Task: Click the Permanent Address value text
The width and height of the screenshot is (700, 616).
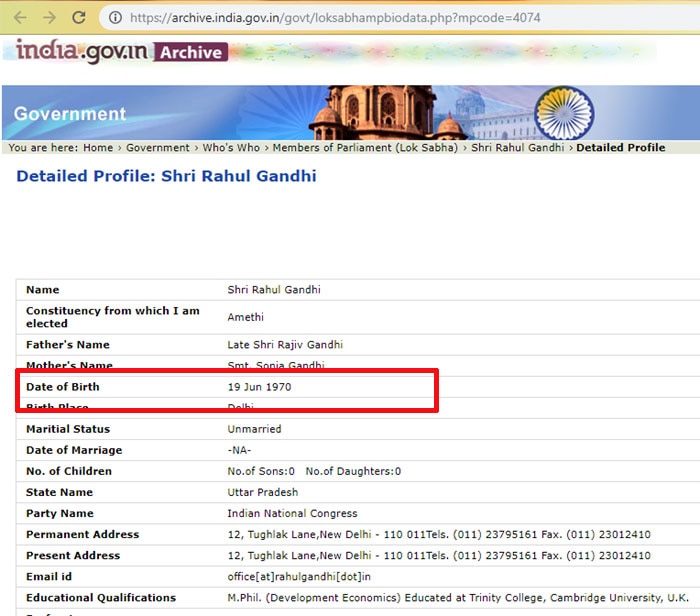Action: 439,534
